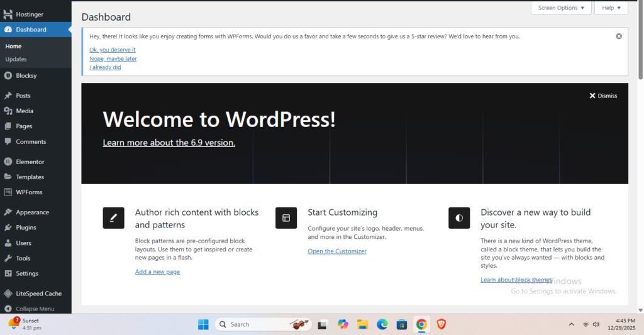Open the Posts pushpin icon
This screenshot has height=335, width=644.
pyautogui.click(x=8, y=96)
